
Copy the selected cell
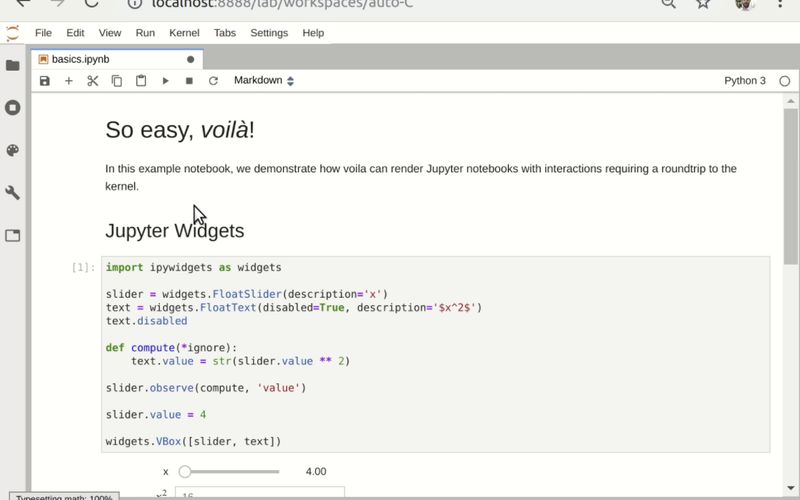tap(117, 81)
